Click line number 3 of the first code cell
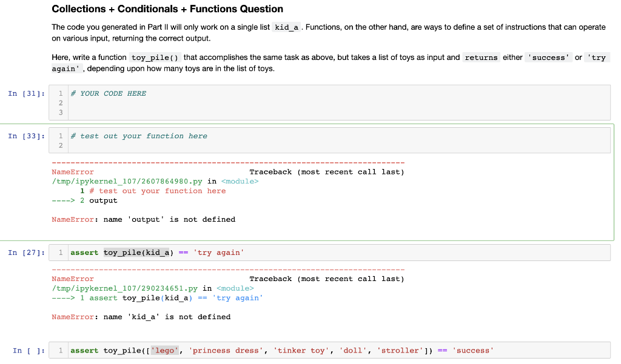Image resolution: width=621 pixels, height=364 pixels. pos(60,112)
